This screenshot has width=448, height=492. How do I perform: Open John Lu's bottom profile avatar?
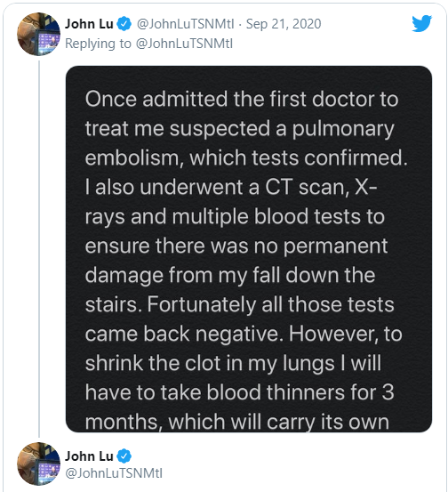click(38, 464)
